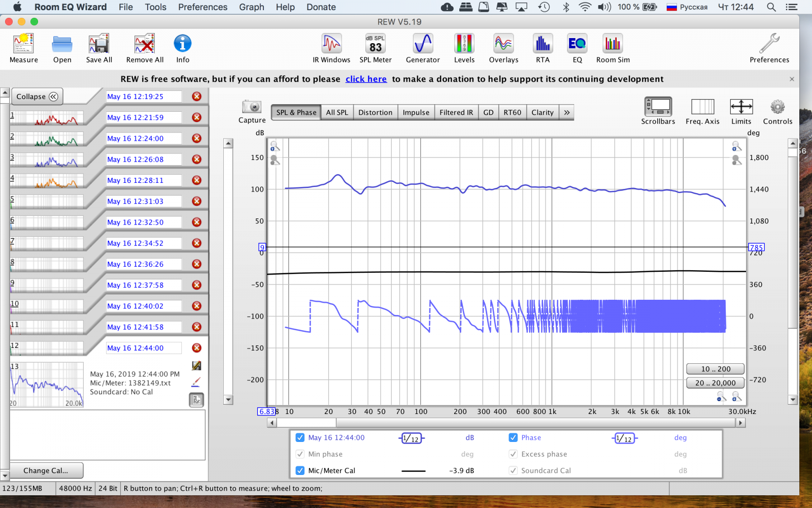Image resolution: width=812 pixels, height=508 pixels.
Task: Click the Change Cal... button
Action: tap(46, 470)
